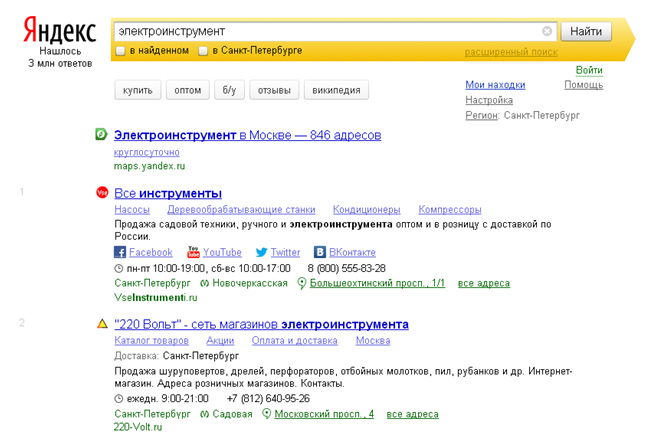Clear the search field with the X icon

(547, 31)
